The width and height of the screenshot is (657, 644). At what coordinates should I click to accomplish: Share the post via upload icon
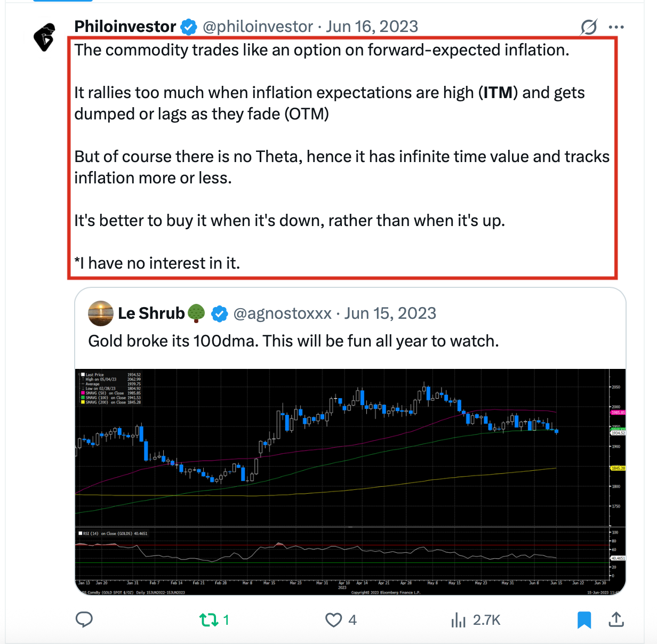616,619
